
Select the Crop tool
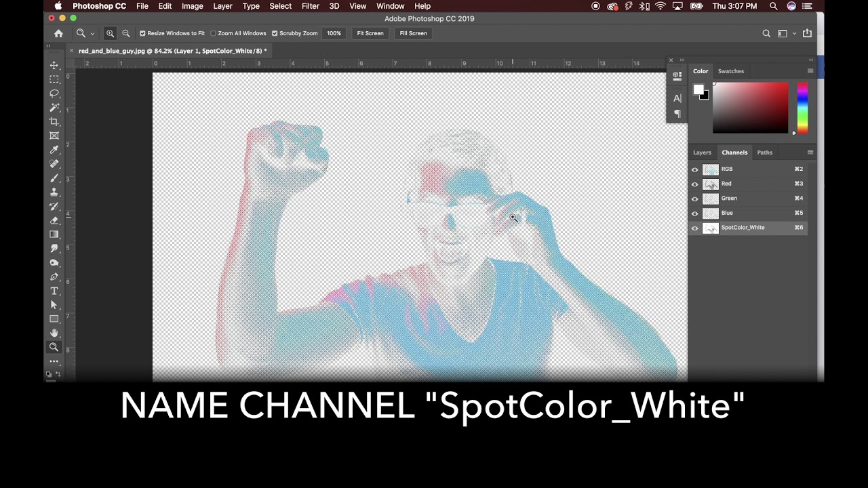(x=54, y=121)
